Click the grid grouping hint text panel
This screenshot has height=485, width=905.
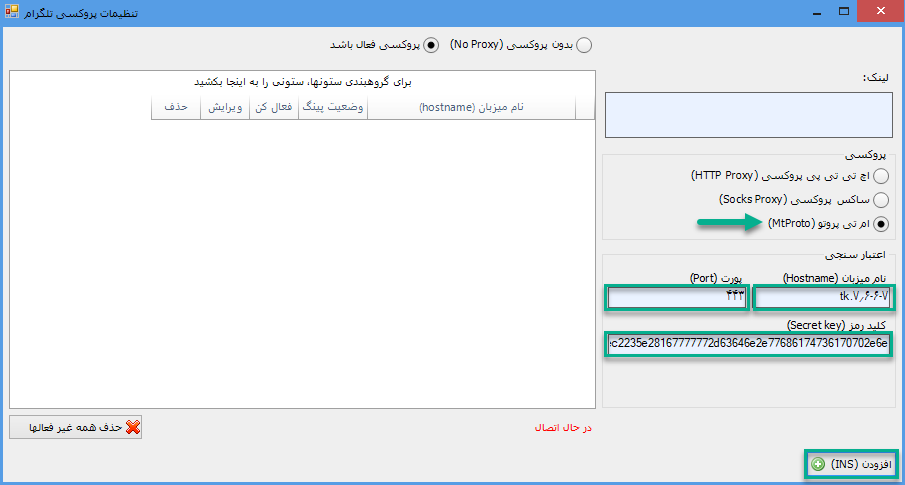(x=302, y=83)
